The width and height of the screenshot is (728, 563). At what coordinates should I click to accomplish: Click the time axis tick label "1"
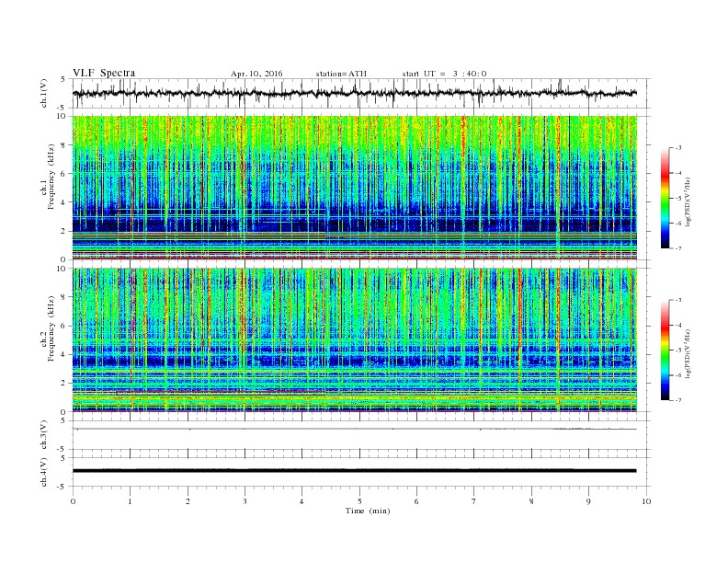click(x=131, y=501)
